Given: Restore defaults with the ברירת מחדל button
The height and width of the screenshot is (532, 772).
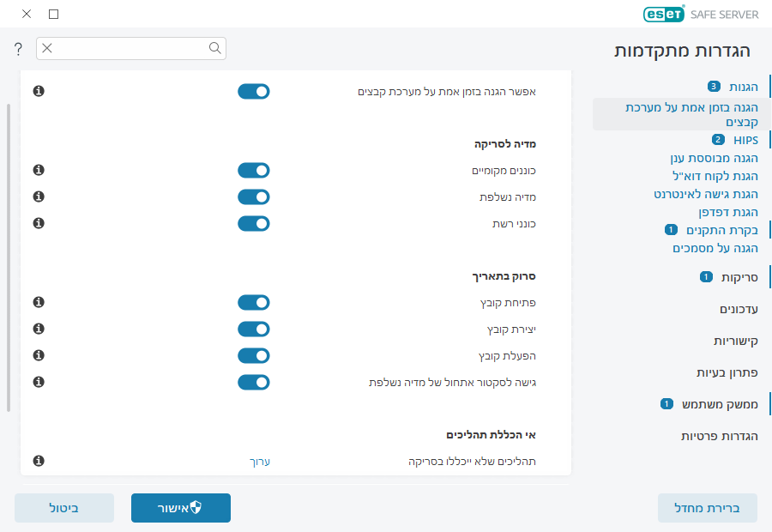Looking at the screenshot, I should 707,507.
